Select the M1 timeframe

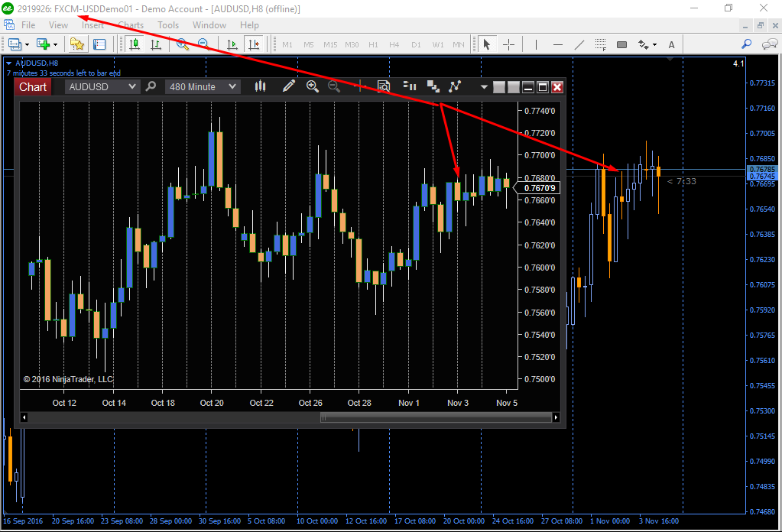coord(287,45)
